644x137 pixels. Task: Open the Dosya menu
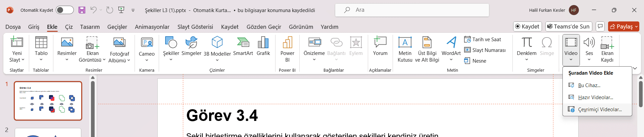[x=13, y=27]
